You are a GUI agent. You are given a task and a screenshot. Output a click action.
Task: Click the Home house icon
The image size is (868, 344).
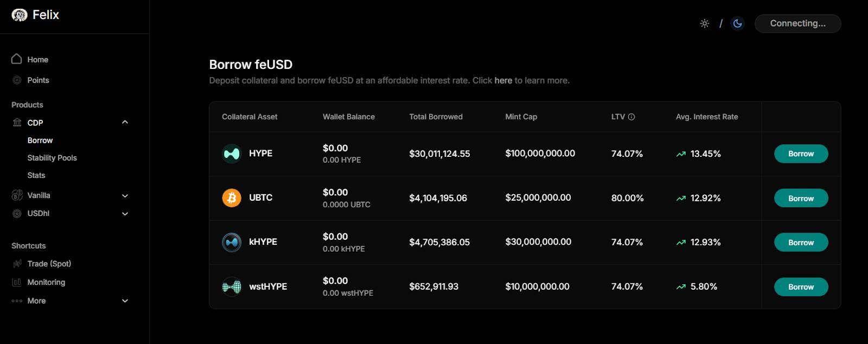[x=17, y=59]
